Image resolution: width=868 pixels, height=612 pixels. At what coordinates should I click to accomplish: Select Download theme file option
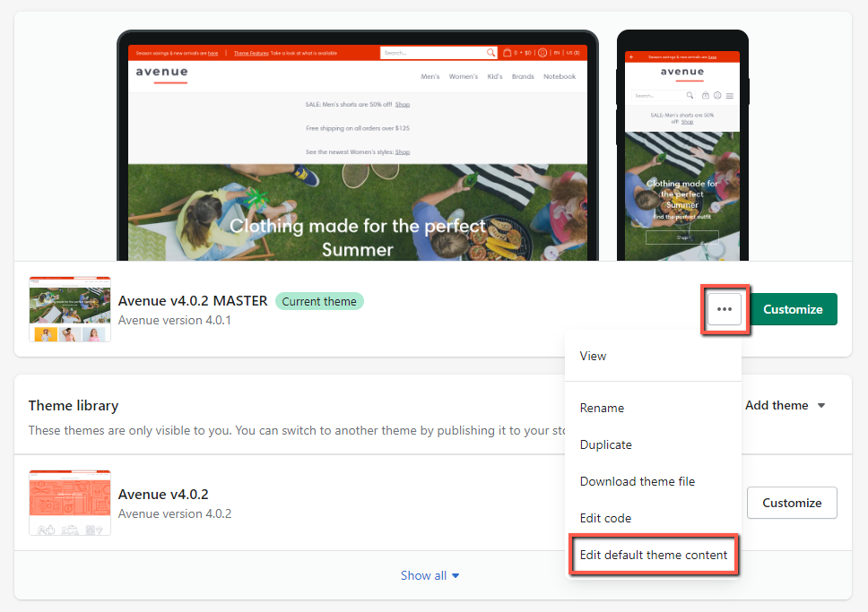coord(637,481)
